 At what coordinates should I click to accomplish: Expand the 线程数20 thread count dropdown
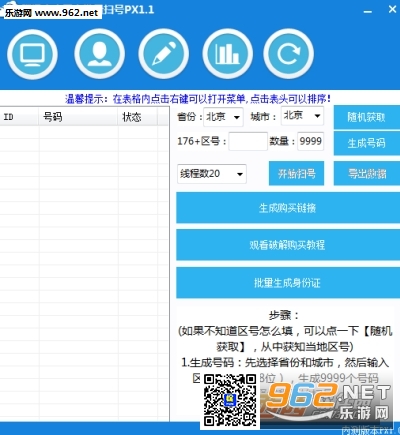point(212,174)
